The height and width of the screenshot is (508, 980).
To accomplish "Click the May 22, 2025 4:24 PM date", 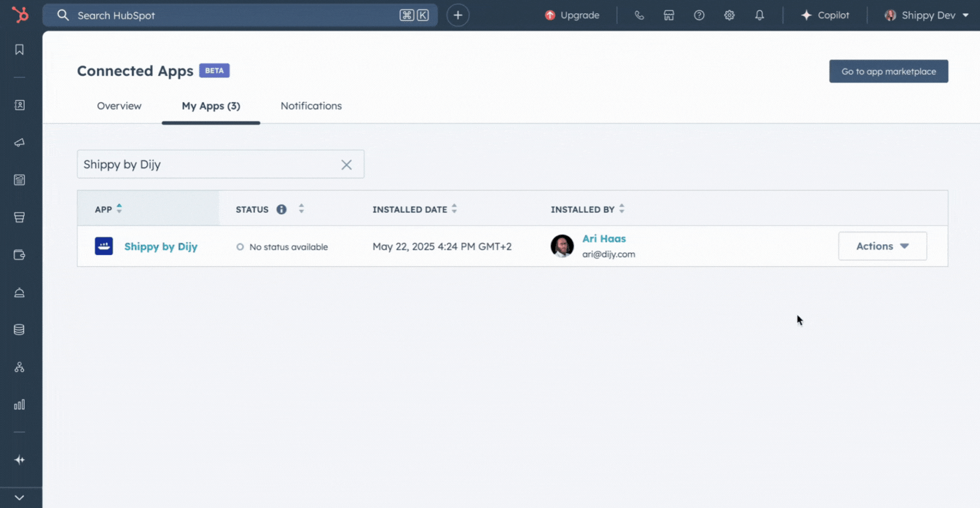I will click(442, 247).
